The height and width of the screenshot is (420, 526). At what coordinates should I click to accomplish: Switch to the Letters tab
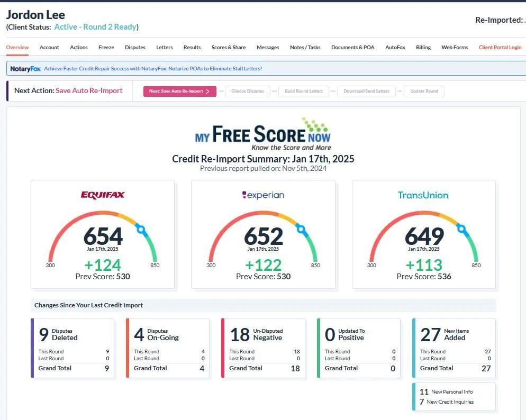[165, 47]
